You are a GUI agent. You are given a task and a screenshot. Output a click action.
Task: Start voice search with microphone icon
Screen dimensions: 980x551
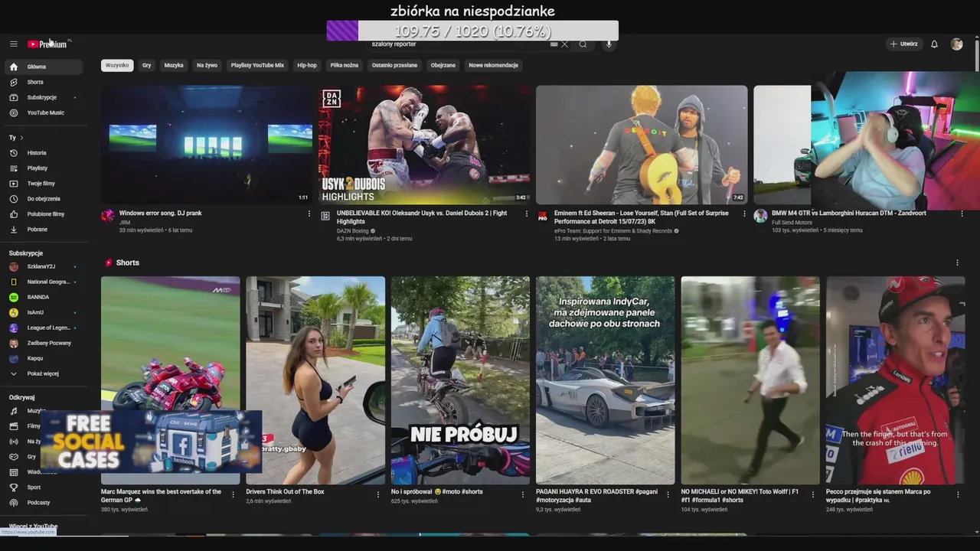[609, 44]
